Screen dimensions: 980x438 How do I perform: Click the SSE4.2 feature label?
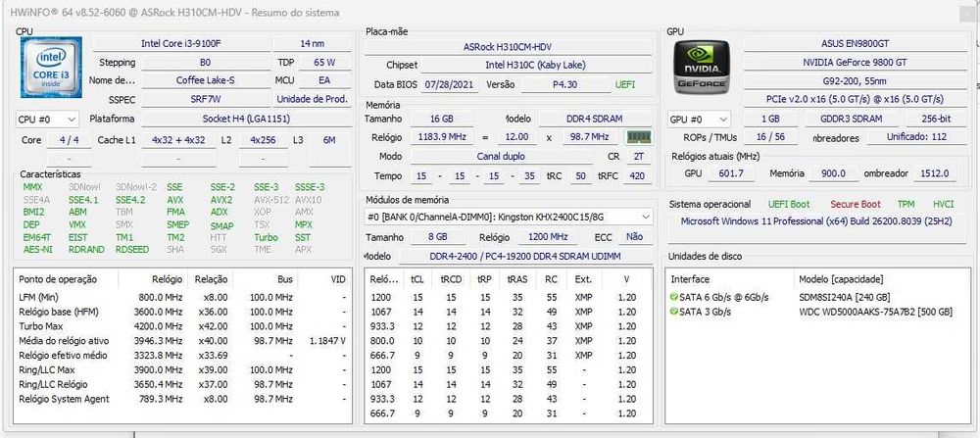coord(130,200)
